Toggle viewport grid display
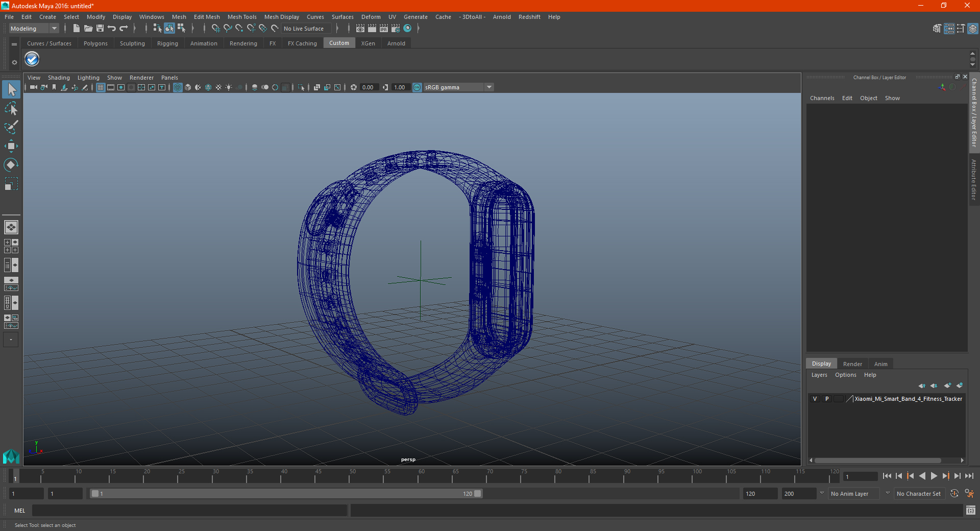980x531 pixels. click(x=101, y=87)
